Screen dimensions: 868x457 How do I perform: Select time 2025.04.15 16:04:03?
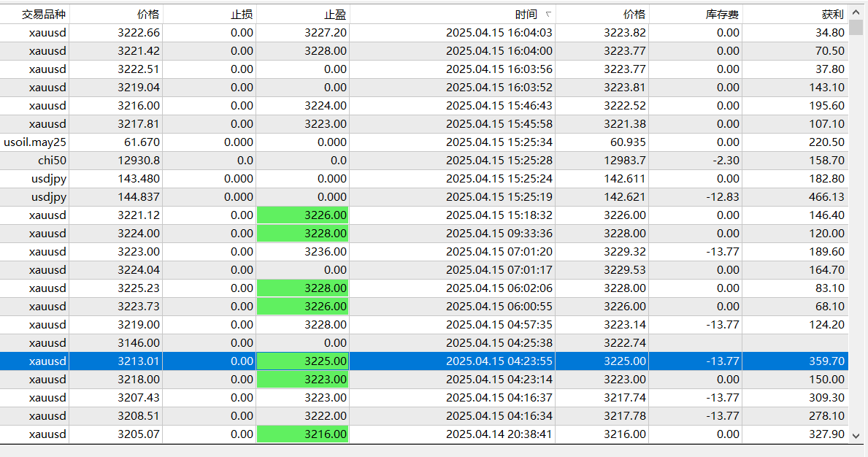[x=499, y=33]
